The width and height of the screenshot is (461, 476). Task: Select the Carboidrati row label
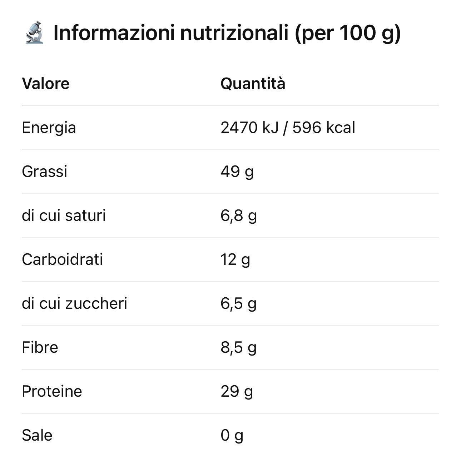(x=63, y=260)
